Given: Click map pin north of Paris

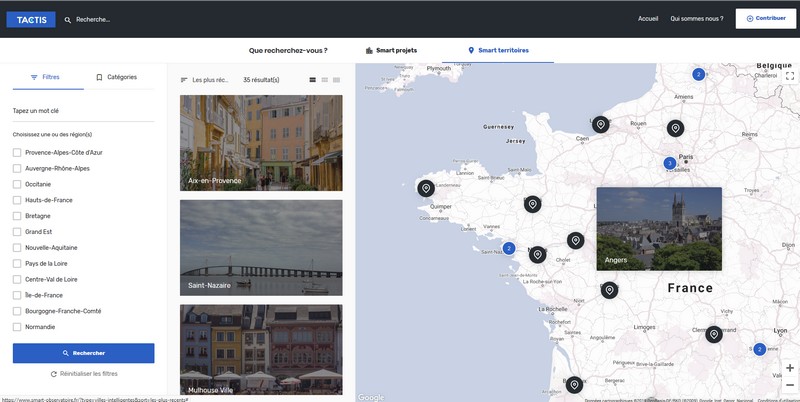Looking at the screenshot, I should point(676,128).
